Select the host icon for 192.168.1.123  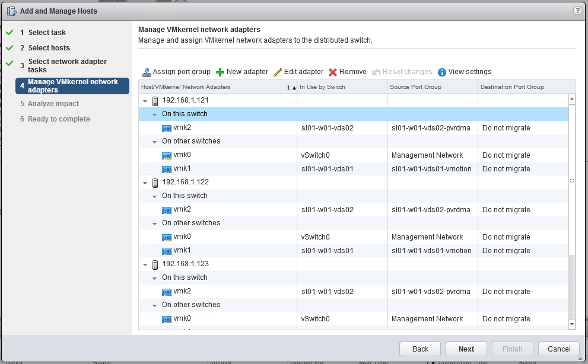tap(155, 264)
